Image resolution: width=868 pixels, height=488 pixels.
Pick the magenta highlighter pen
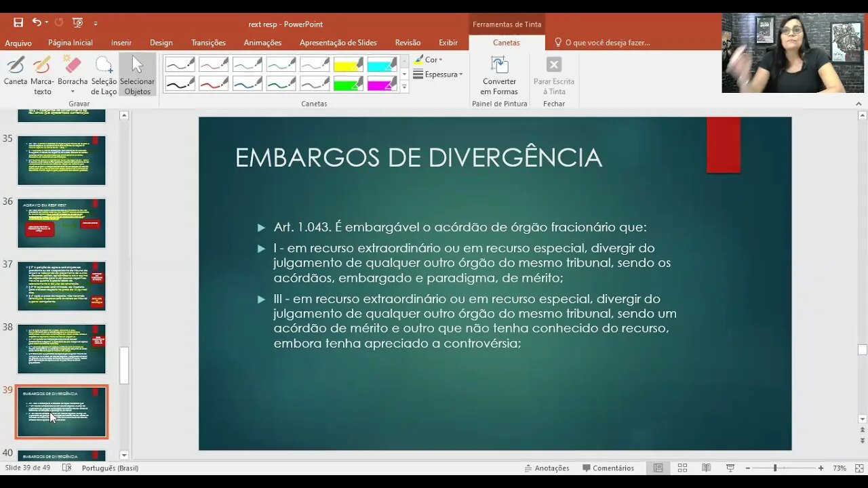[382, 84]
